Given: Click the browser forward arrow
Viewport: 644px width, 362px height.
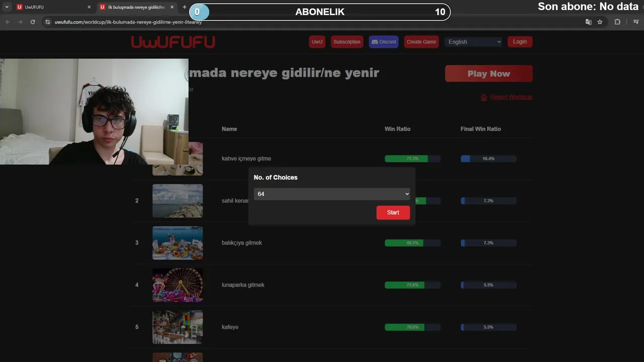Looking at the screenshot, I should 20,22.
